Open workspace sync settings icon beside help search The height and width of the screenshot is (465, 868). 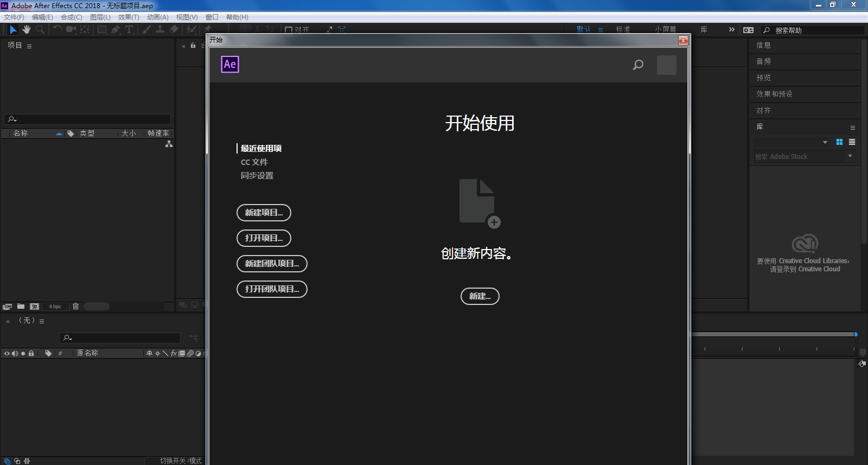click(x=748, y=30)
